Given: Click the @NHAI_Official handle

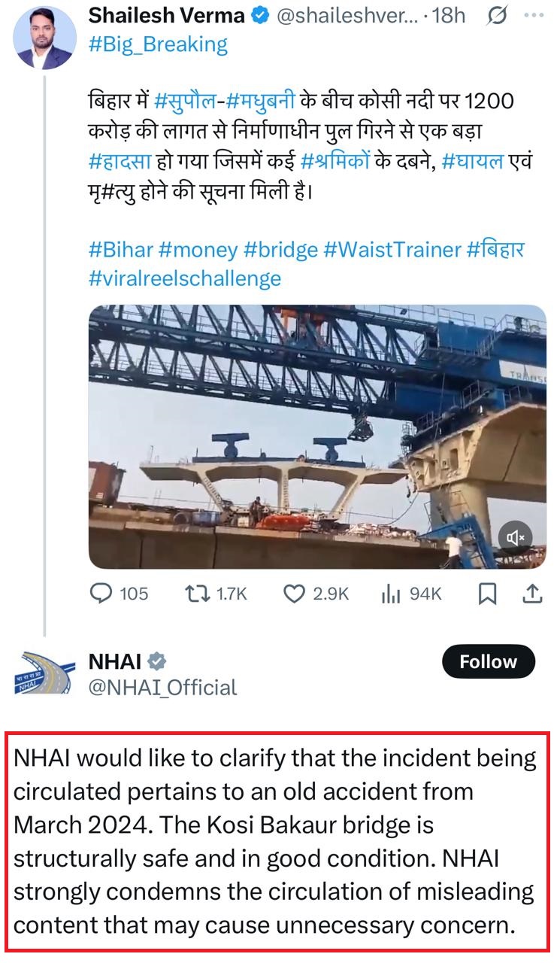Looking at the screenshot, I should [162, 688].
